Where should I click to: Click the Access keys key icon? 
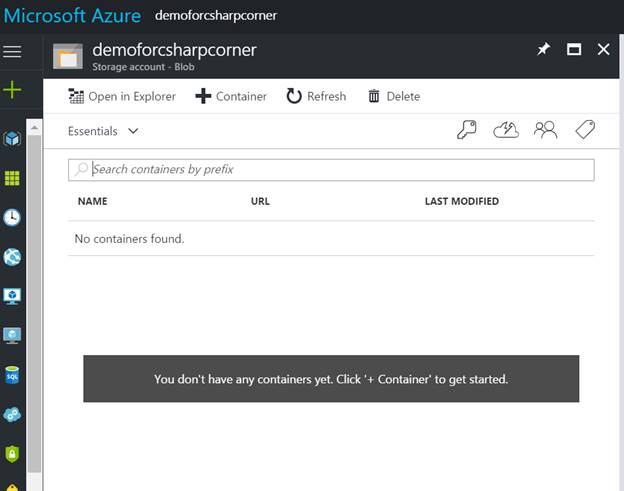click(x=466, y=130)
